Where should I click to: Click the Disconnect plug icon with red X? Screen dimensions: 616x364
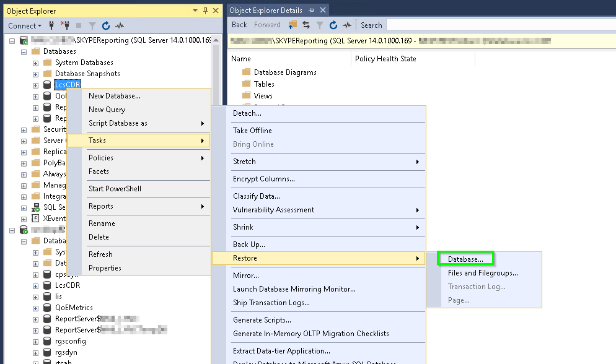[x=65, y=25]
